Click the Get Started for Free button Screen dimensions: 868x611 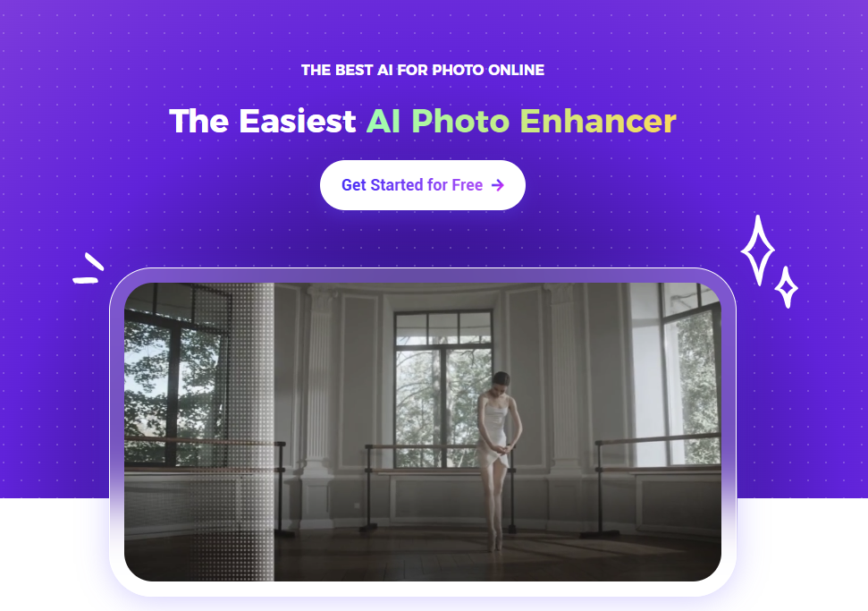tap(422, 185)
